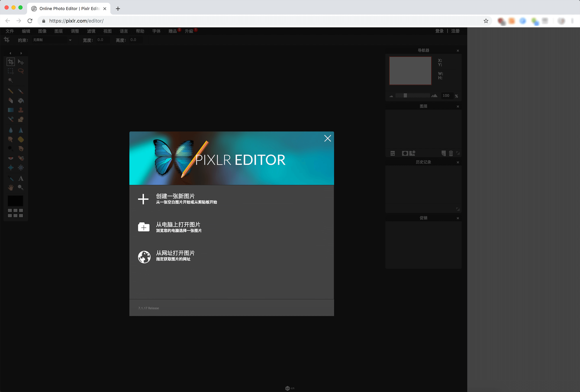Open the 视图 menu

108,31
